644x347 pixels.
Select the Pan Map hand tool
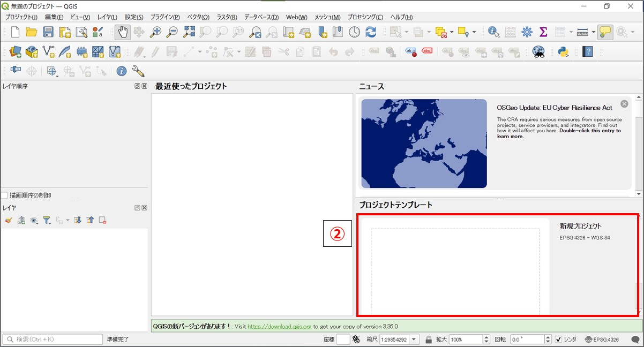(x=123, y=32)
